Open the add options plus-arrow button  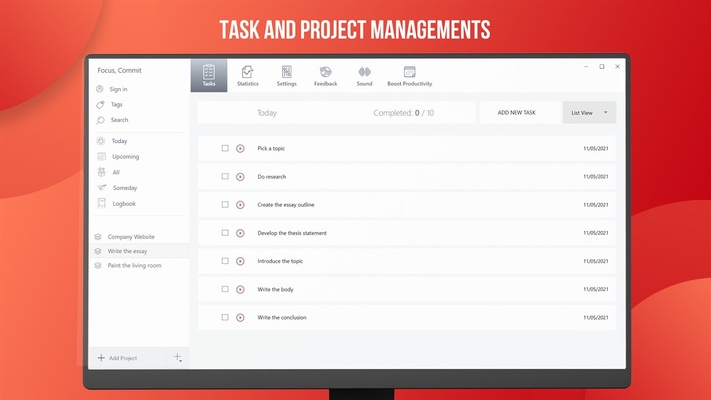pyautogui.click(x=178, y=358)
